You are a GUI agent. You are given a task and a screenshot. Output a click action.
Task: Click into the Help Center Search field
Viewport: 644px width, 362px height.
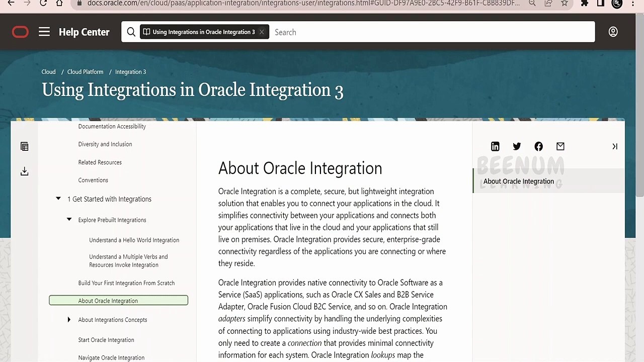[433, 32]
